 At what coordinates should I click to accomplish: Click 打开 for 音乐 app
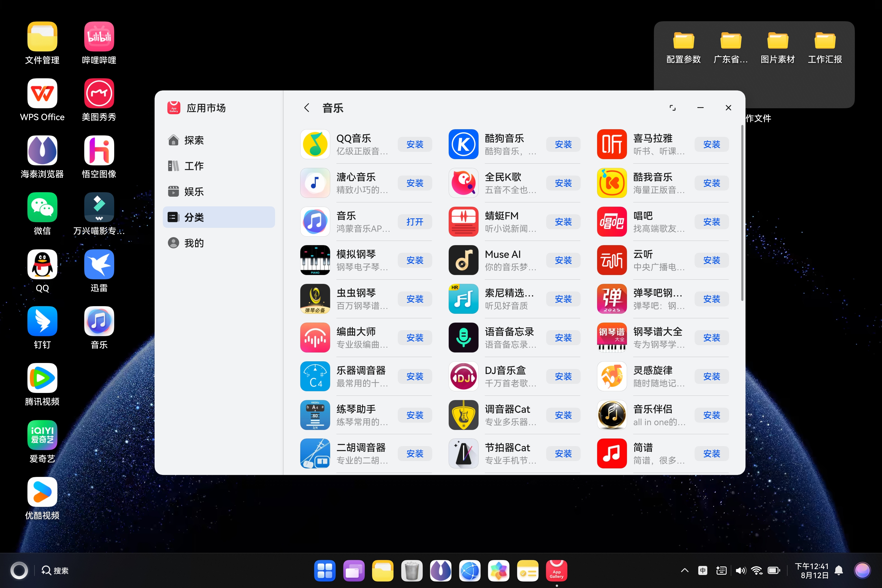click(x=415, y=222)
